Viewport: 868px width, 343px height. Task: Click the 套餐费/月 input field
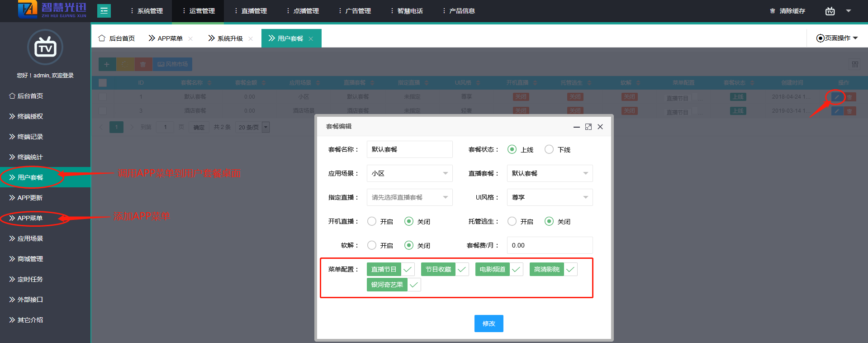point(550,245)
